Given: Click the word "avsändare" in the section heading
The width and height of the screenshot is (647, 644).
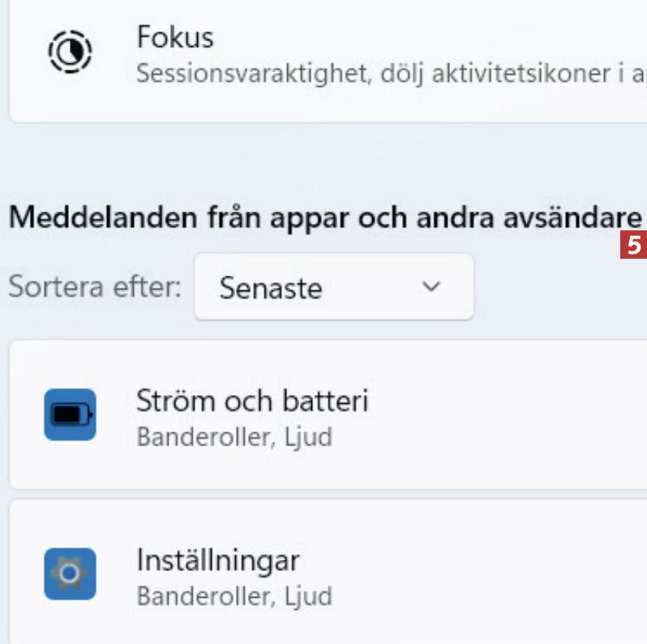Looking at the screenshot, I should coord(576,217).
